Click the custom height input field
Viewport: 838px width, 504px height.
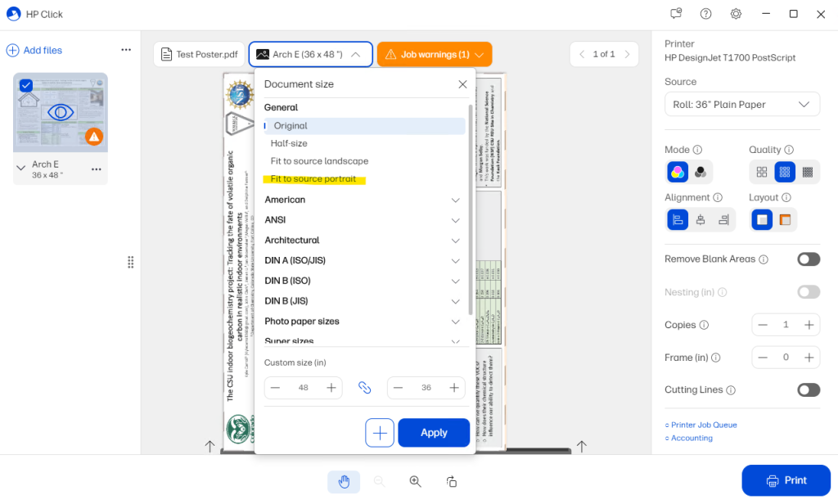[426, 388]
